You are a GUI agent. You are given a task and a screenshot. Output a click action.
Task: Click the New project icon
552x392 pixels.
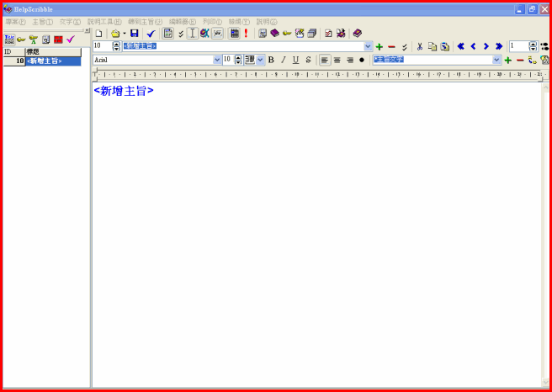pos(98,34)
